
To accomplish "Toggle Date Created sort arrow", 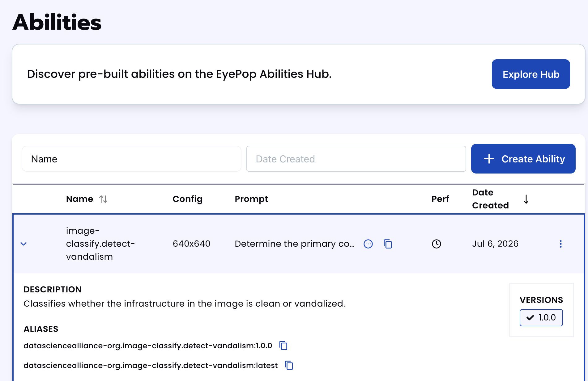I will click(x=526, y=199).
